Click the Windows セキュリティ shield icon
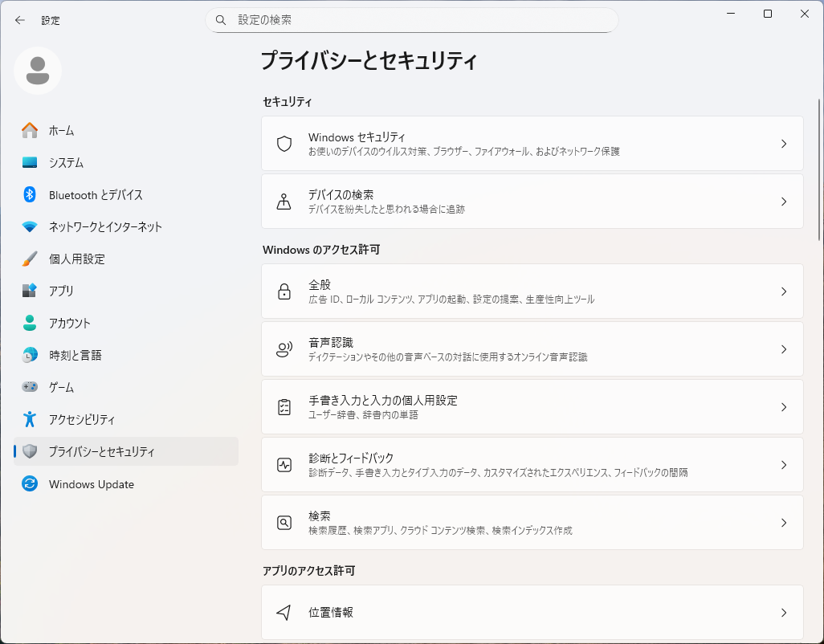This screenshot has width=824, height=644. tap(284, 144)
